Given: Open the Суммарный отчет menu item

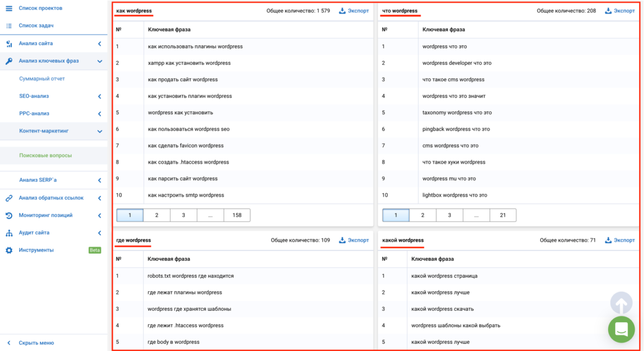Looking at the screenshot, I should (x=42, y=79).
